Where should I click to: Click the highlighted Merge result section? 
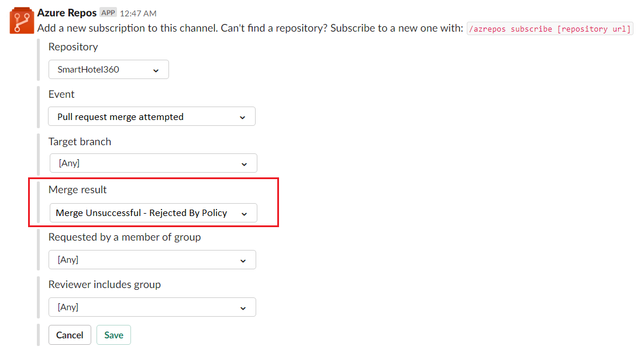click(x=153, y=201)
